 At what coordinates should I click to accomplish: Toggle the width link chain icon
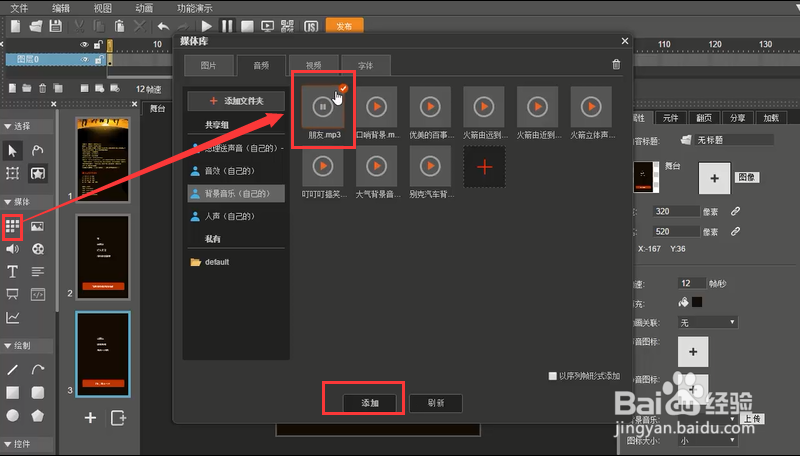pyautogui.click(x=735, y=211)
